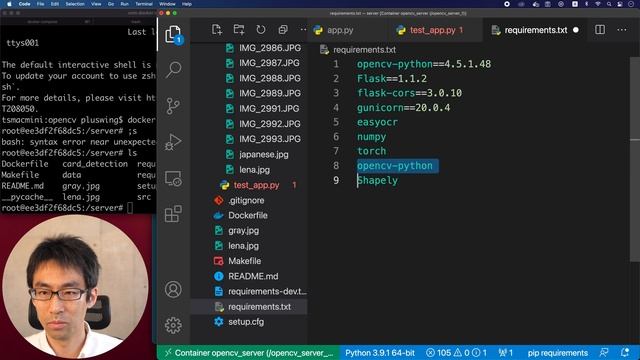Open IMG_2991.JPG in explorer
The image size is (640, 360).
269,109
